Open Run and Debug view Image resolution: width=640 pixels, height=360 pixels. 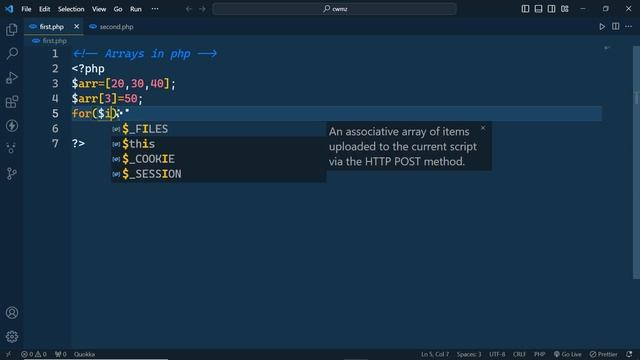12,78
